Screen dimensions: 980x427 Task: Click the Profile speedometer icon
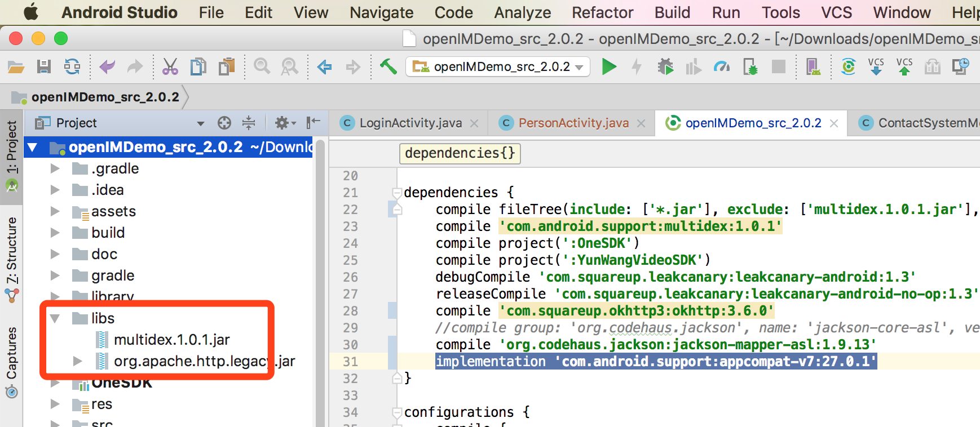point(722,67)
